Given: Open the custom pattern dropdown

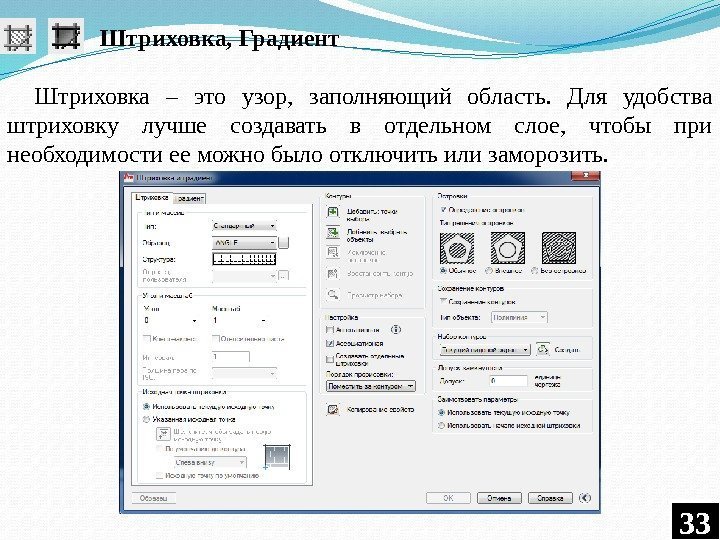Looking at the screenshot, I should (x=244, y=276).
